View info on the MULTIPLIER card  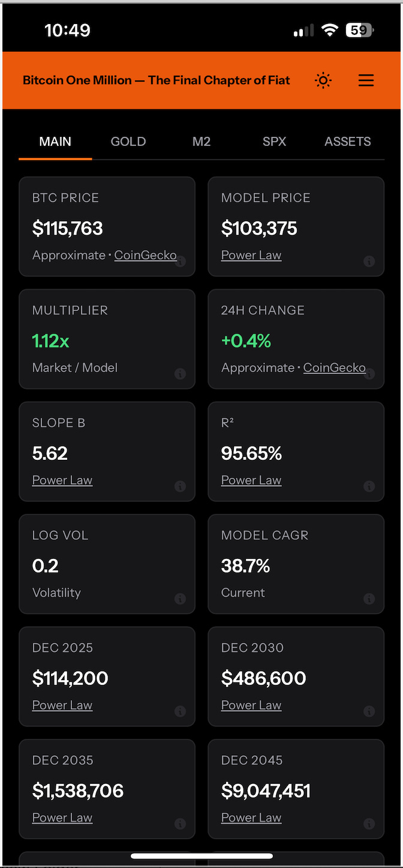pos(180,373)
